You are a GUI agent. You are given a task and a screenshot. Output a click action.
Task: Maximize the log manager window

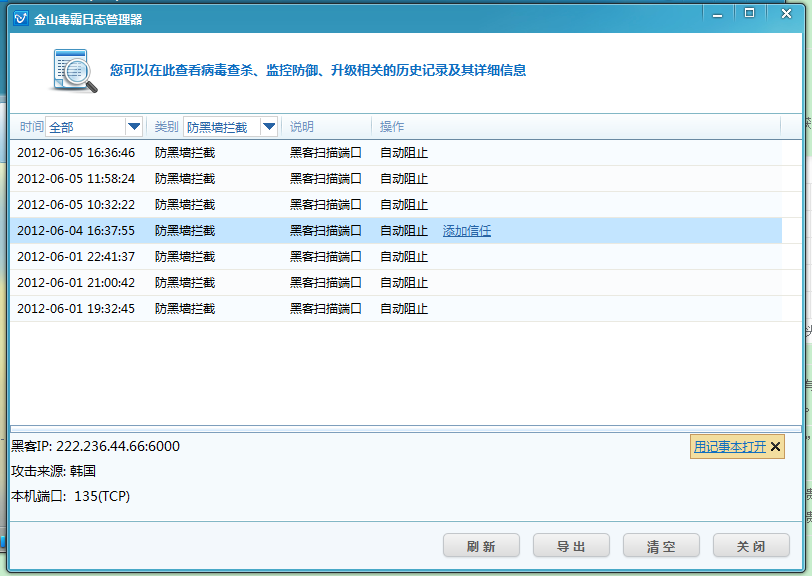click(x=749, y=14)
